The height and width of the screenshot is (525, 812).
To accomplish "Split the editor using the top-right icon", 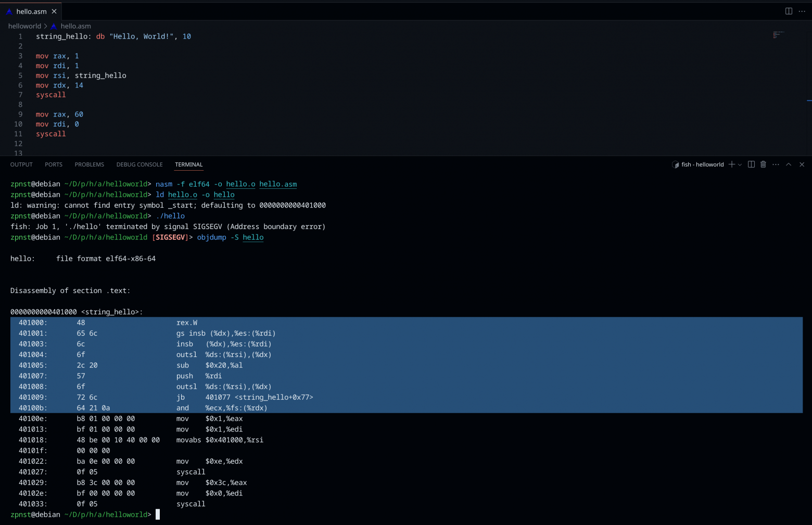I will [789, 11].
